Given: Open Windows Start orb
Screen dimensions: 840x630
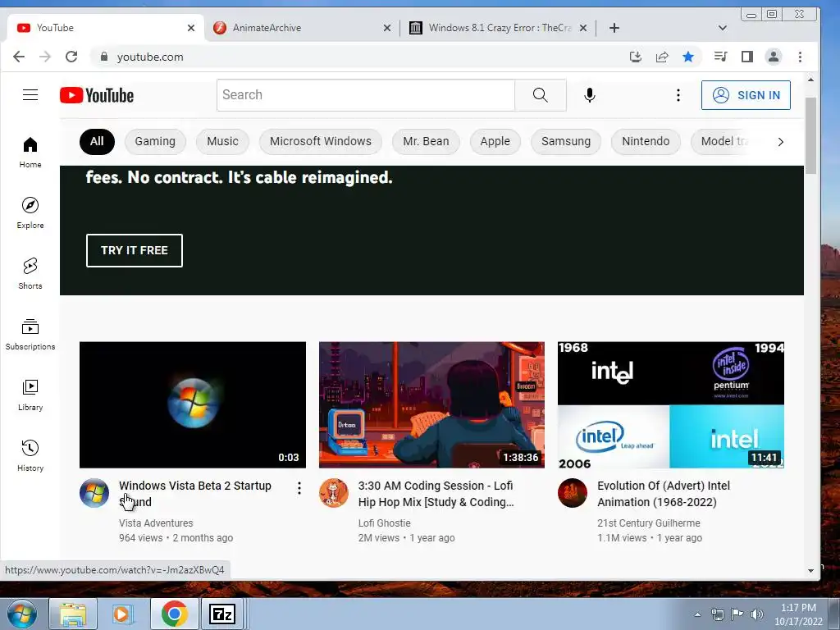Looking at the screenshot, I should pos(22,614).
